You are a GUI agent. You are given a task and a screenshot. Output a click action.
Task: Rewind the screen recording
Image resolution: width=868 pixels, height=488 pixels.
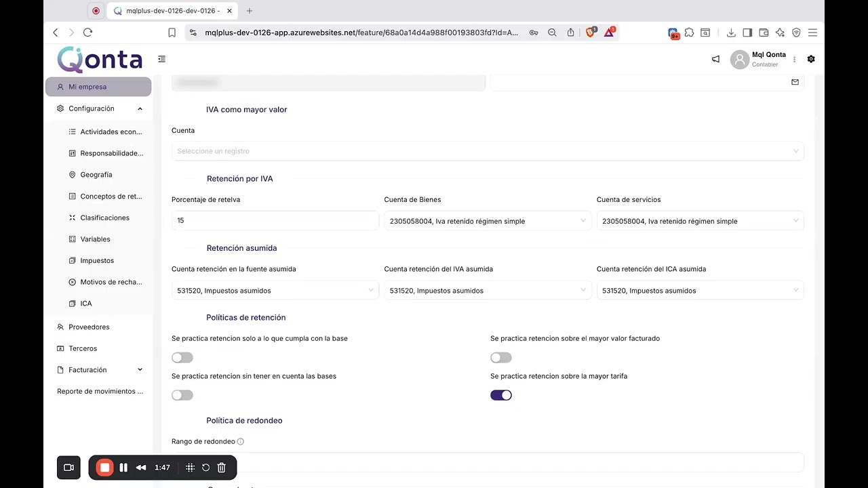click(x=141, y=468)
